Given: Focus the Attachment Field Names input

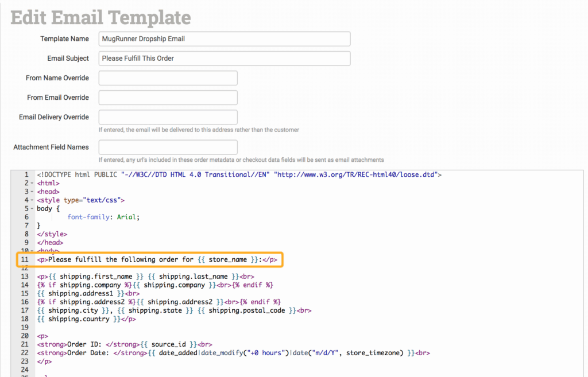Looking at the screenshot, I should [168, 147].
